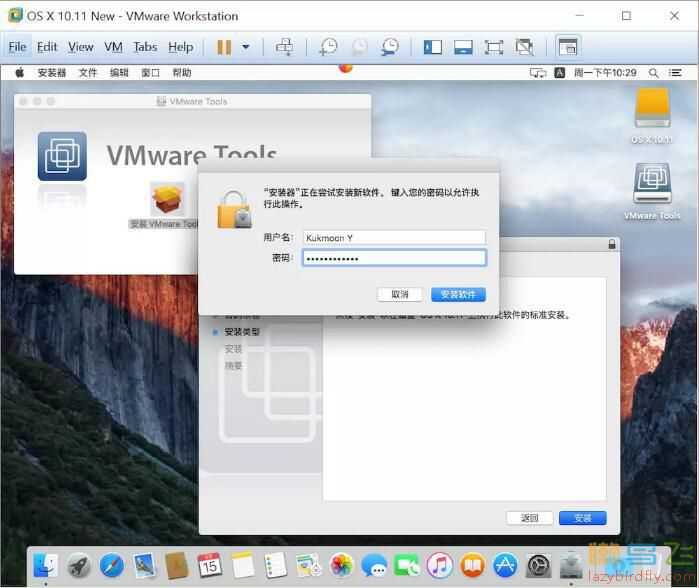Click 安装软件 to authorize installation
The width and height of the screenshot is (699, 588).
[x=458, y=294]
